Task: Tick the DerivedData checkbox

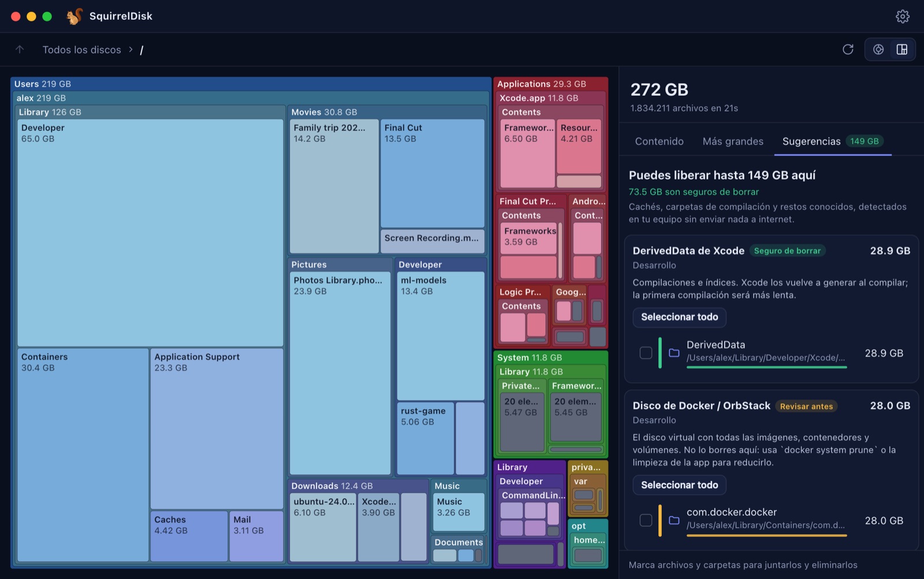Action: click(x=646, y=353)
